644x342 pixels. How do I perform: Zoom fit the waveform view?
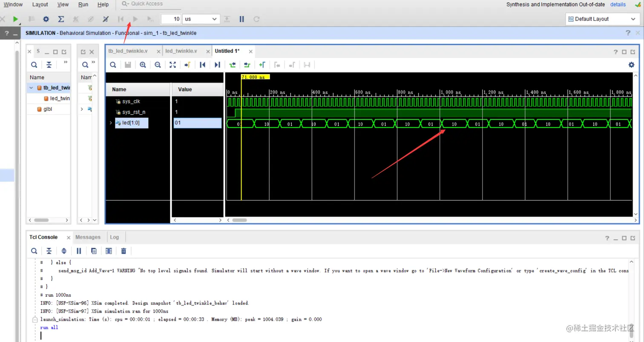172,65
